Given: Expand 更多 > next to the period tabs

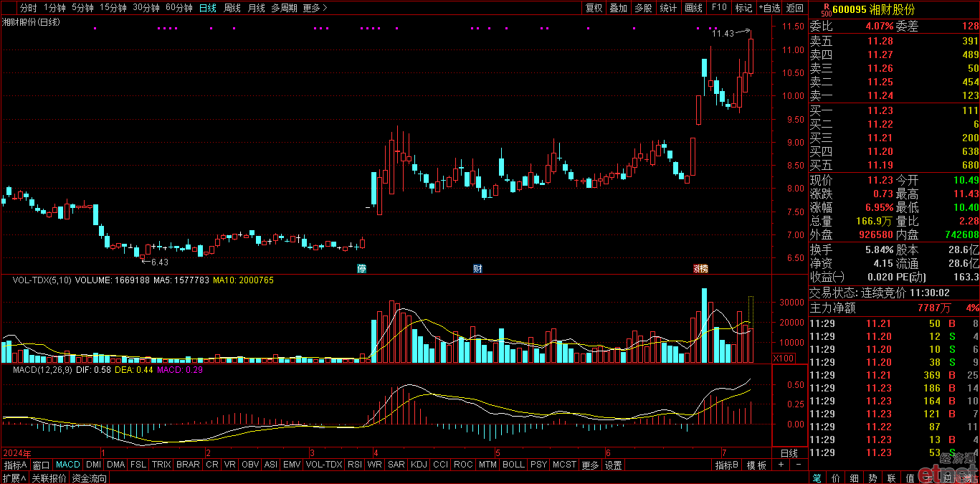Looking at the screenshot, I should (x=315, y=8).
